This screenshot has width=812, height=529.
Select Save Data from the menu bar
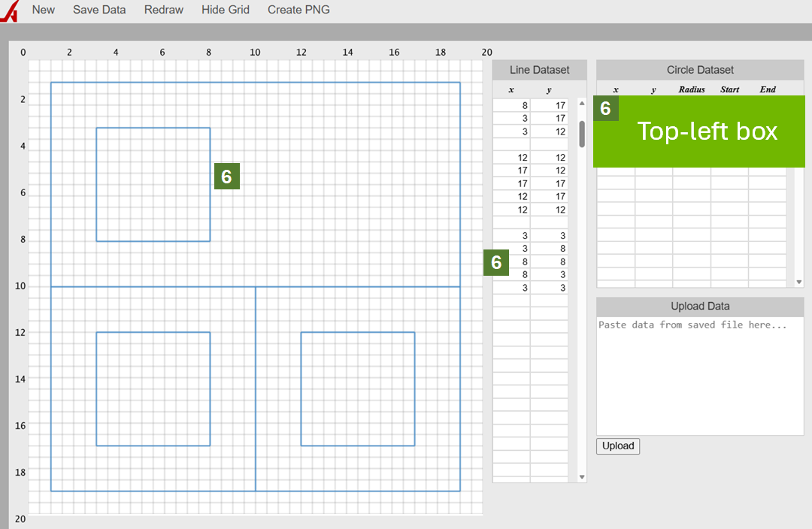coord(98,10)
